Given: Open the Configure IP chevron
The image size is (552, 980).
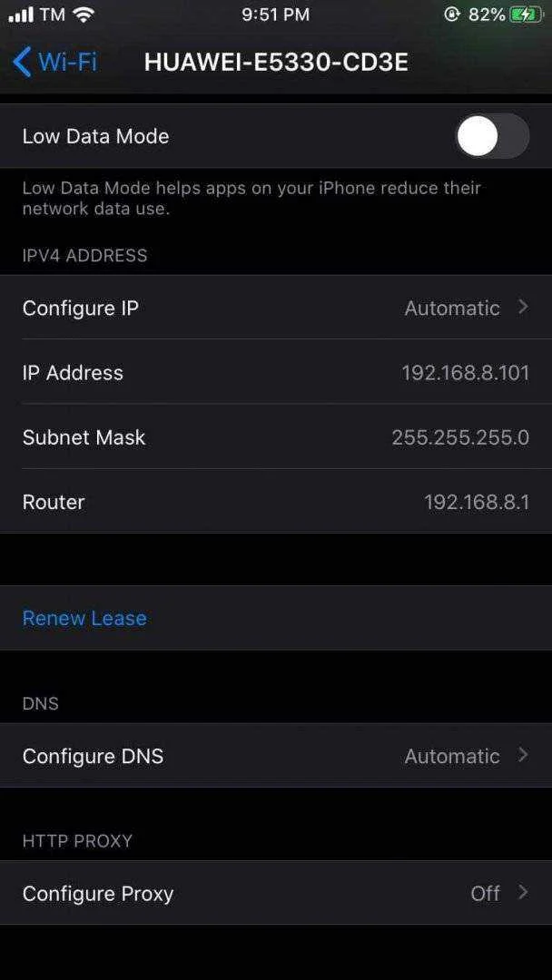Looking at the screenshot, I should click(524, 307).
